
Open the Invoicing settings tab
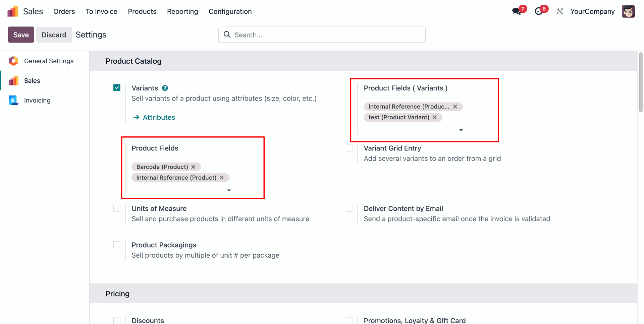click(37, 100)
